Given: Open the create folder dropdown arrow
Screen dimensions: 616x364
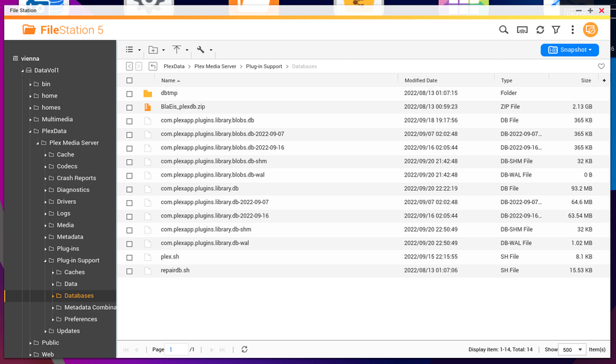Looking at the screenshot, I should [163, 50].
